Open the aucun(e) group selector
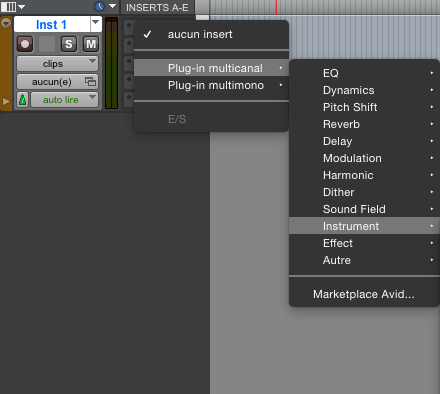This screenshot has height=394, width=440. click(x=57, y=82)
